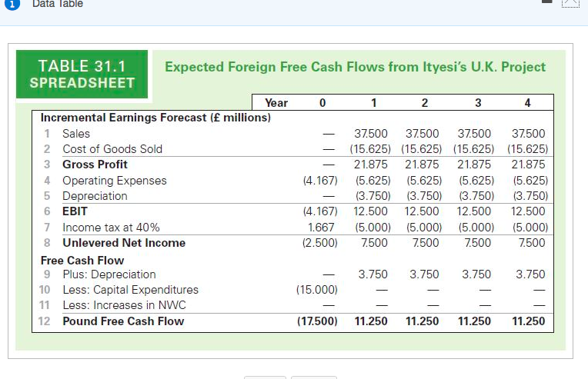
Task: Select Plus: Depreciation 3.750 for Year 3
Action: (x=476, y=274)
